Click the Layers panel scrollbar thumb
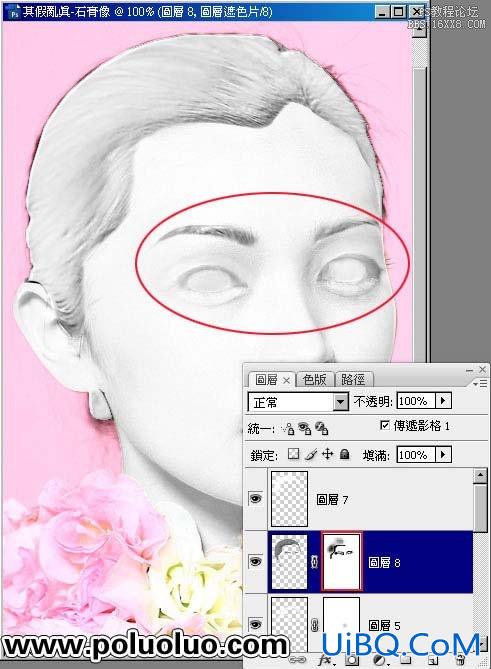The image size is (491, 669). [x=480, y=508]
